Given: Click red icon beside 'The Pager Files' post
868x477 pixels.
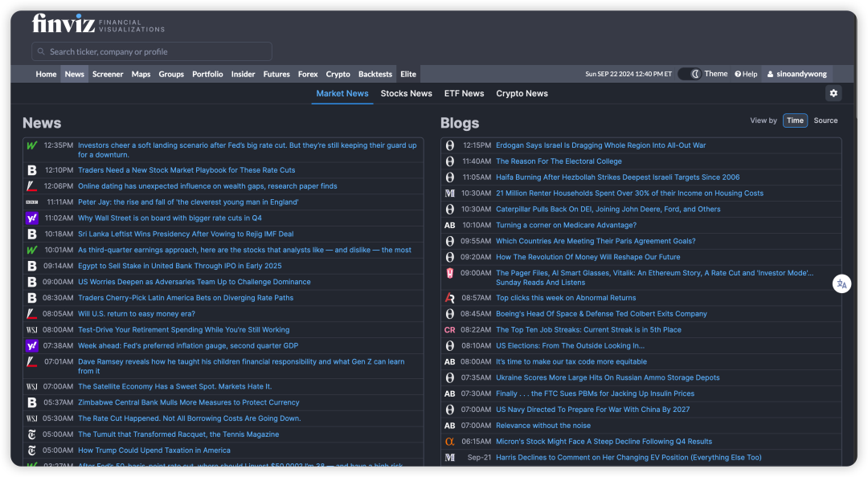Looking at the screenshot, I should click(450, 273).
